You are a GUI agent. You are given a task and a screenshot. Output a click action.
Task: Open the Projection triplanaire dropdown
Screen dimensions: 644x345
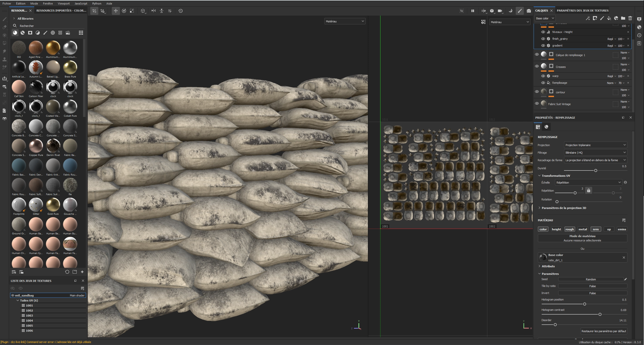point(595,145)
